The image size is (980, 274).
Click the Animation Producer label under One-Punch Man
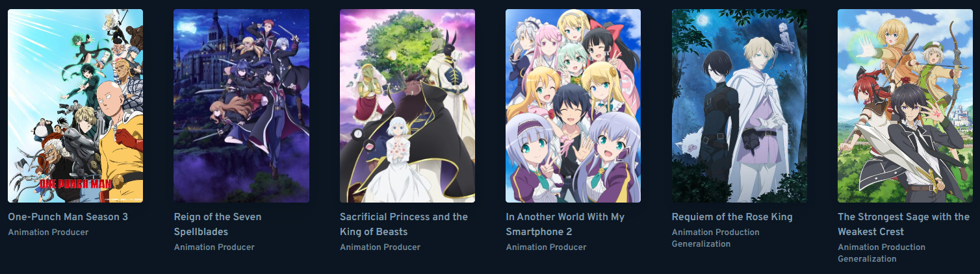click(x=48, y=232)
